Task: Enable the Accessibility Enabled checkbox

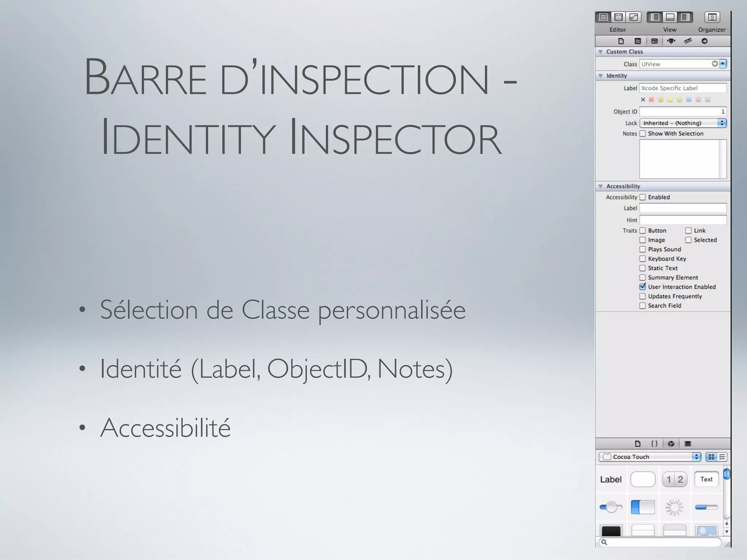Action: [642, 197]
